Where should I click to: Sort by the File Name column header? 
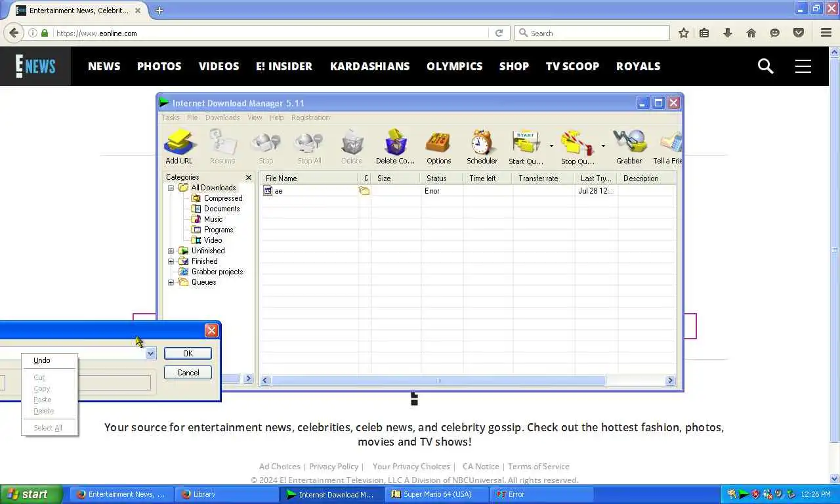coord(308,178)
